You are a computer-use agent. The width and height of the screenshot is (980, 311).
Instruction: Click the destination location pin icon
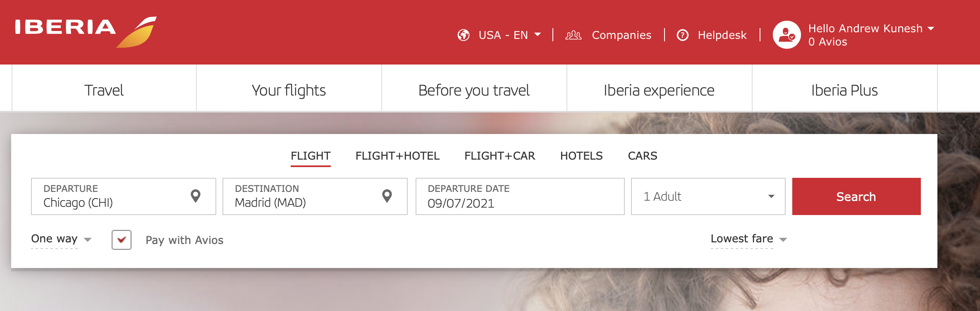(386, 195)
